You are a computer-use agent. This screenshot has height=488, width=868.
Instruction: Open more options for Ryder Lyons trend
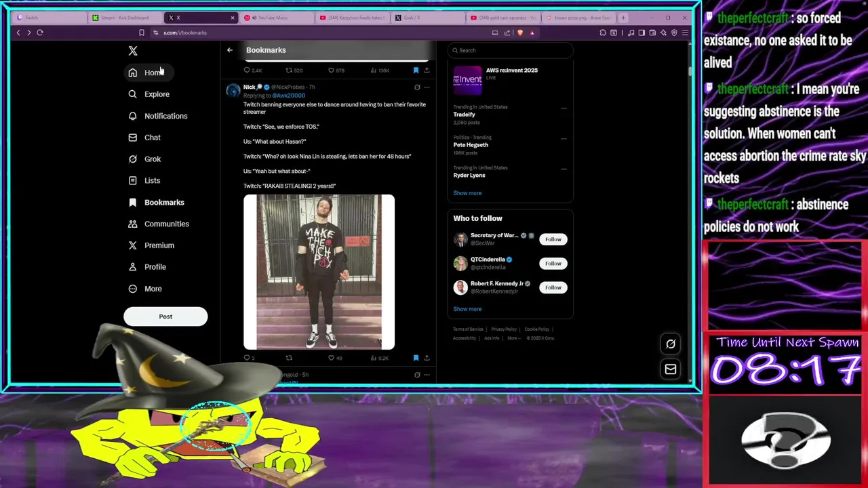point(564,169)
